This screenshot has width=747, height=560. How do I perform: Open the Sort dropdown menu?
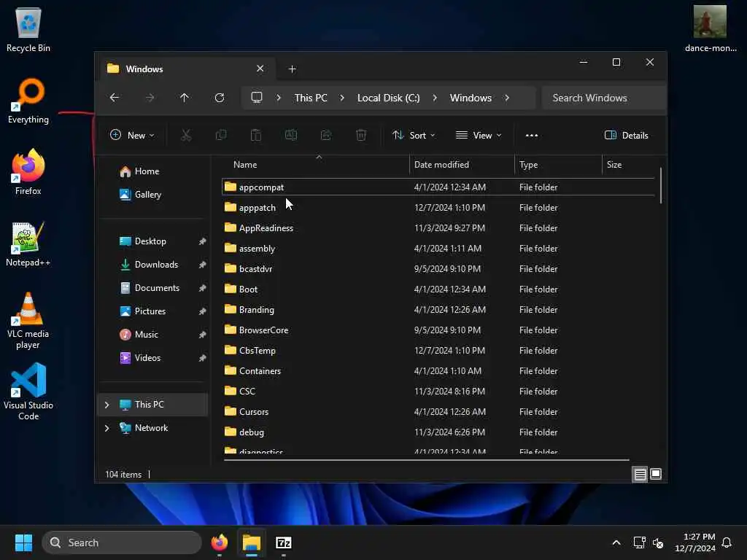(x=414, y=135)
